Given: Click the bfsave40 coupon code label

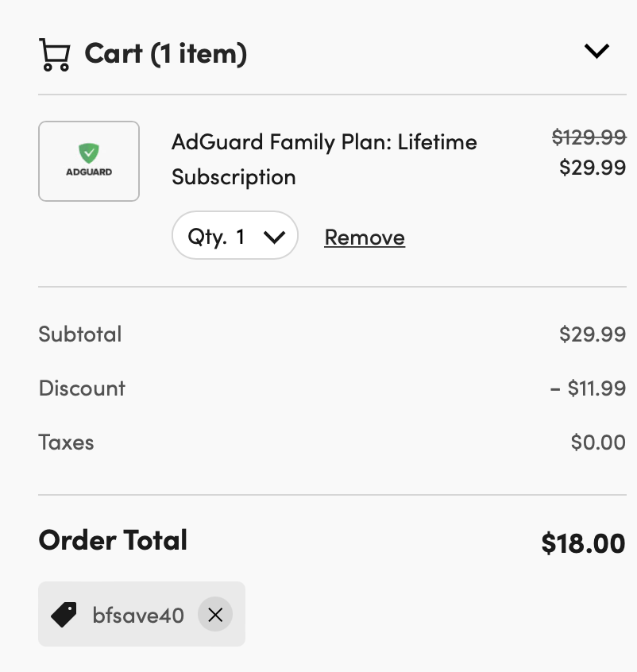Looking at the screenshot, I should coord(138,616).
